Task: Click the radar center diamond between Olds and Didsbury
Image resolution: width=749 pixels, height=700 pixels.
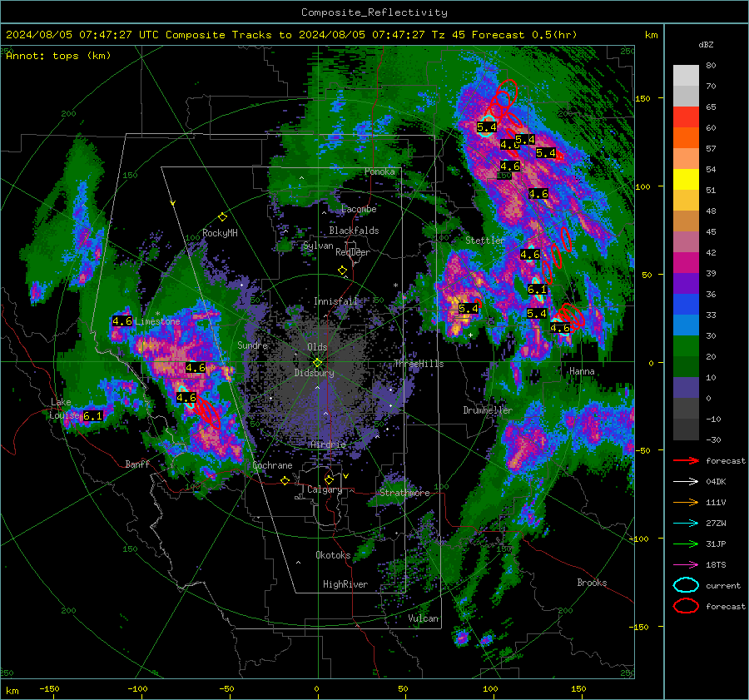Action: coord(317,363)
